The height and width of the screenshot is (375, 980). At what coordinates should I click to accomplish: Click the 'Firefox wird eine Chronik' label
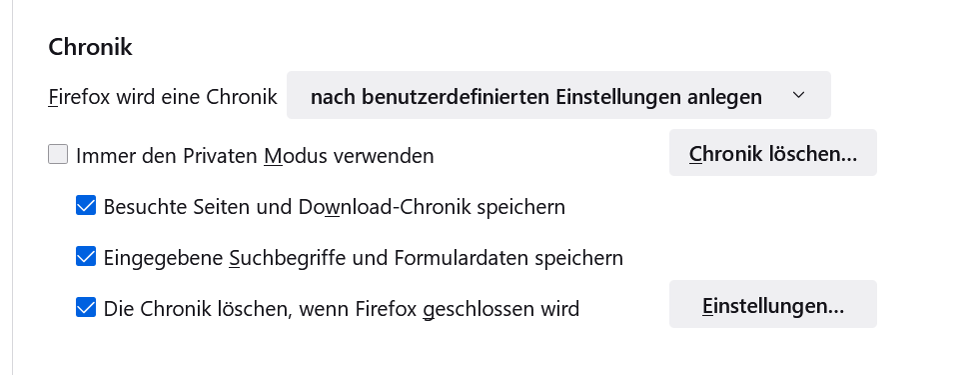pos(163,97)
